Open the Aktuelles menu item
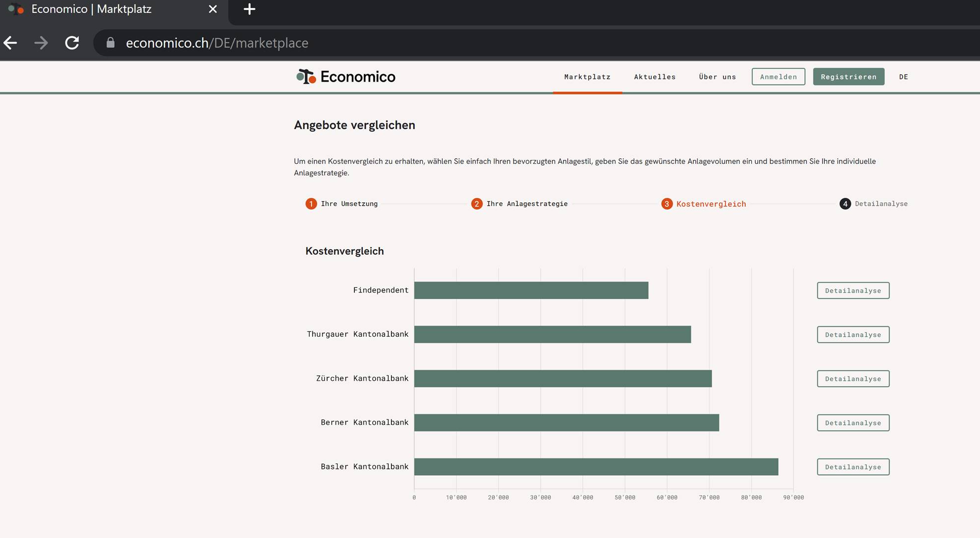 (x=654, y=77)
